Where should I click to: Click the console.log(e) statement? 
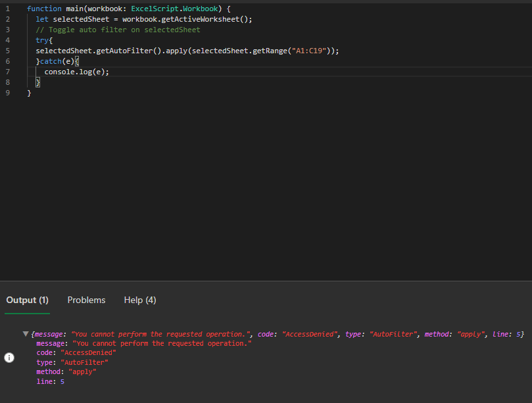[77, 72]
